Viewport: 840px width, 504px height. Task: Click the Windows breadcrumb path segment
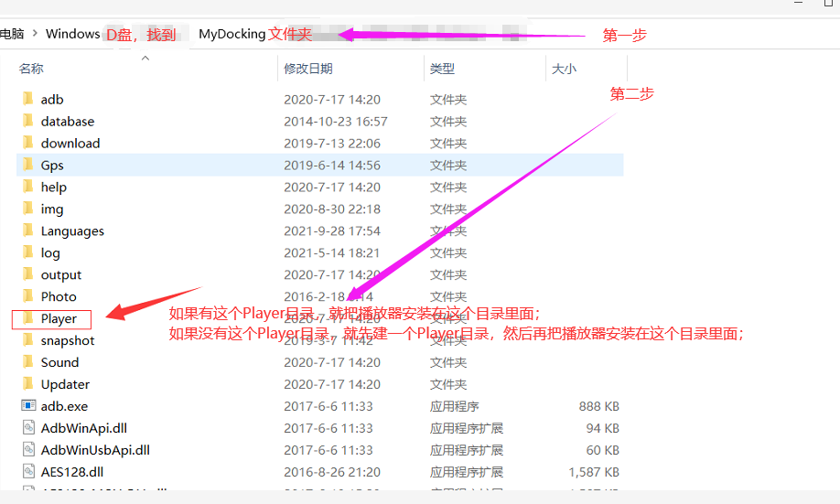click(72, 34)
